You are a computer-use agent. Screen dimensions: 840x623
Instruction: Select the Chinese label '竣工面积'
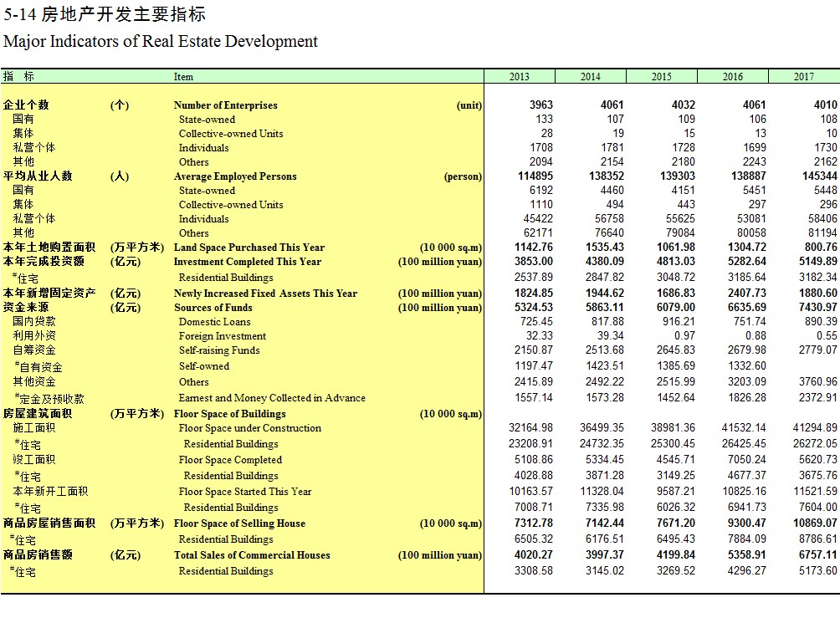[x=34, y=459]
